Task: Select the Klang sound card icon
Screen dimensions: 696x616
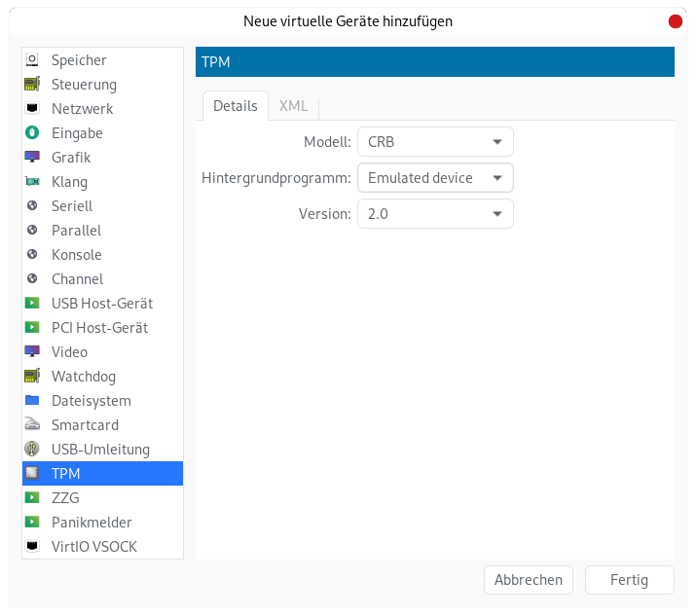Action: pos(32,181)
